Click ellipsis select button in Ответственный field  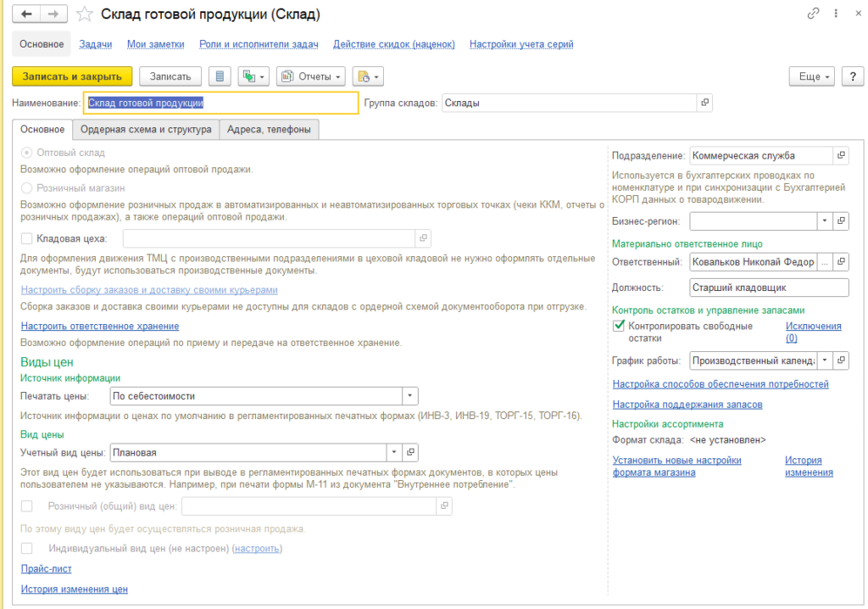tap(825, 262)
